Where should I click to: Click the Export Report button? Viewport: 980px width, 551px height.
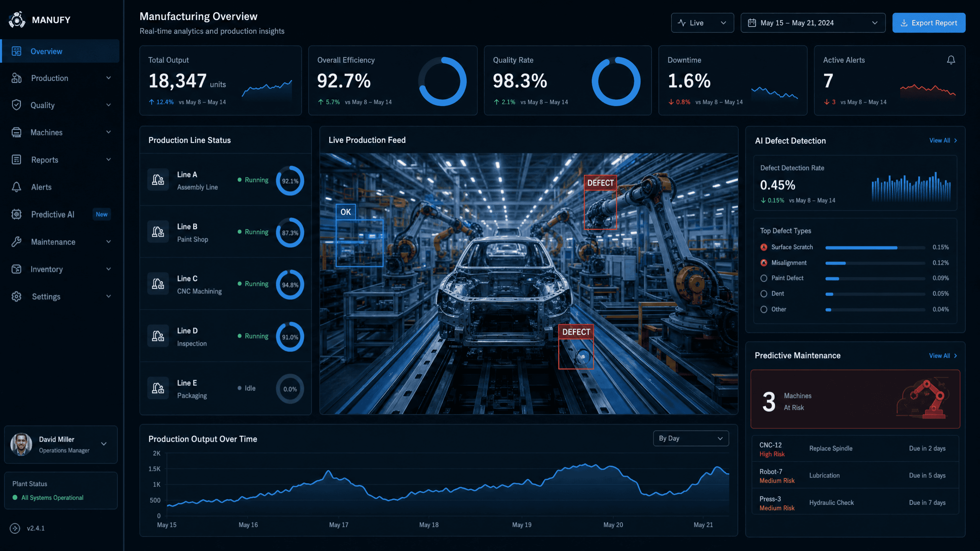click(929, 23)
